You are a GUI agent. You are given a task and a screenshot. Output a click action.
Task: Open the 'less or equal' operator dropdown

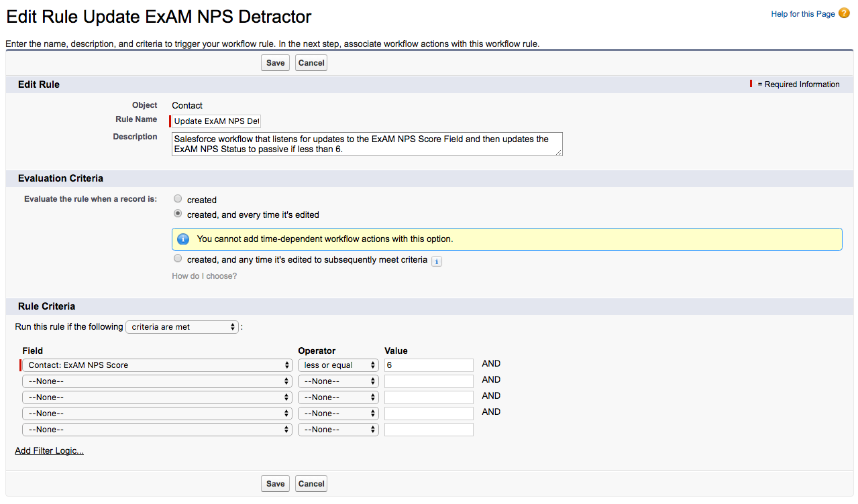pos(338,365)
